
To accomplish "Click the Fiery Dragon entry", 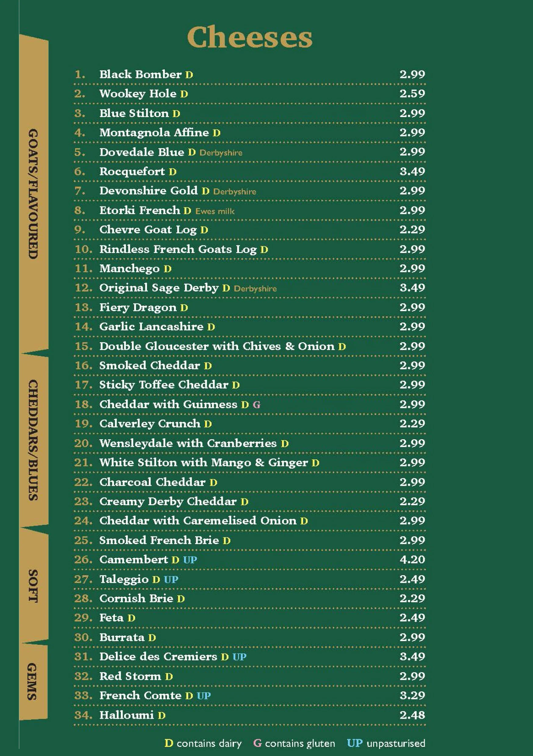I will pos(249,308).
